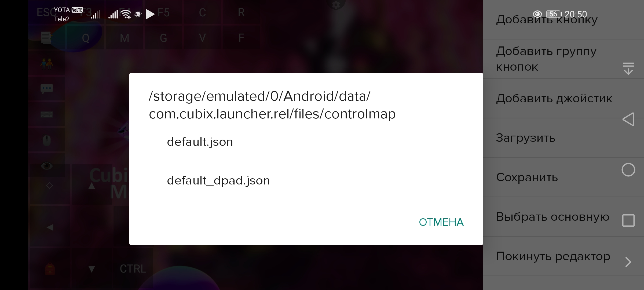
Task: Tap Android recents square navigation icon
Action: click(x=628, y=220)
